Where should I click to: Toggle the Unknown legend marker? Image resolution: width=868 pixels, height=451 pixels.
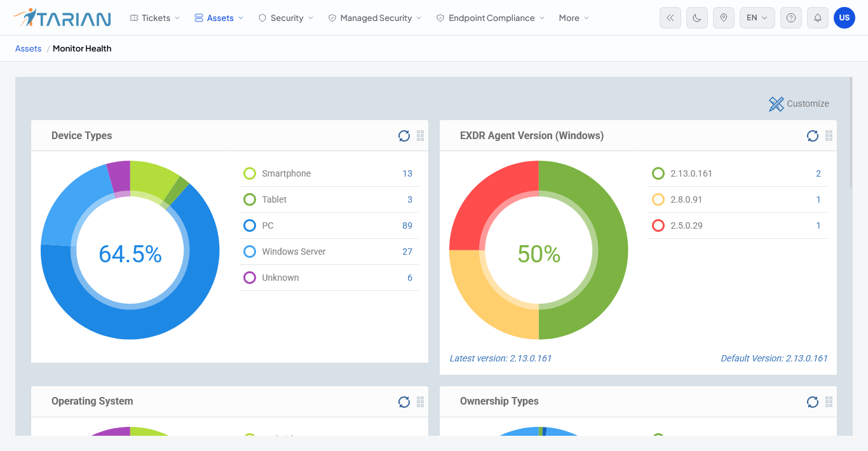tap(250, 278)
